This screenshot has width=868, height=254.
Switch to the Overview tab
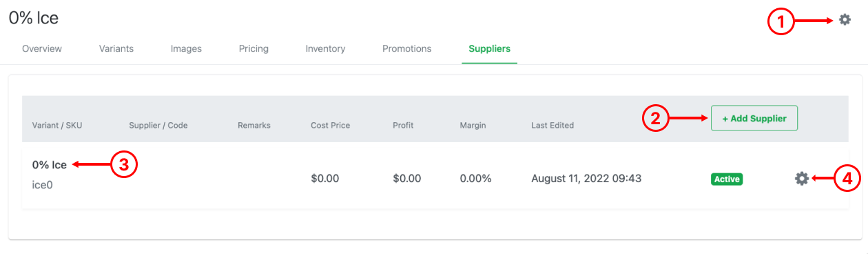[x=42, y=49]
